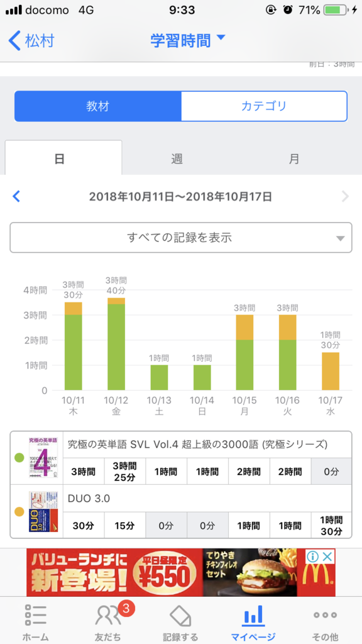362x644 pixels.
Task: Go to next date range arrow
Action: [345, 197]
